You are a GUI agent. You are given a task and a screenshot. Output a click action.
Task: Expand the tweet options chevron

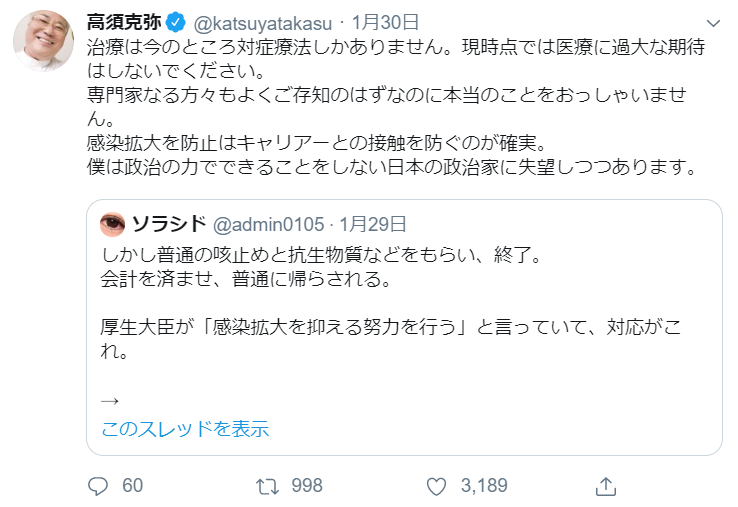coord(713,23)
